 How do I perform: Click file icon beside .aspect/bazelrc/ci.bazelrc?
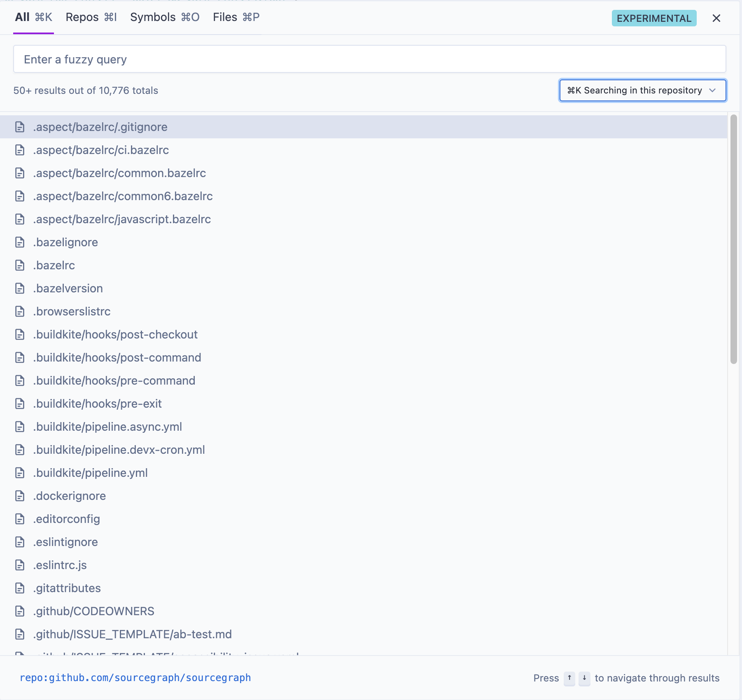[x=20, y=150]
